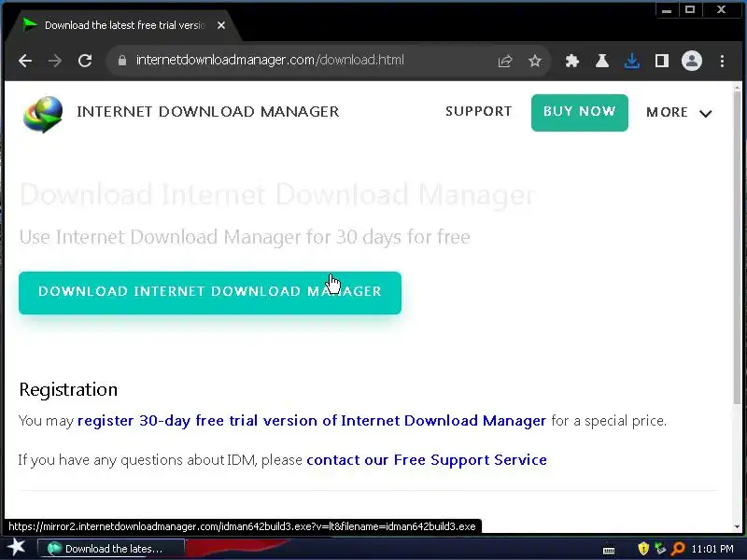Click the green network tray icon
The width and height of the screenshot is (747, 560).
coord(660,549)
